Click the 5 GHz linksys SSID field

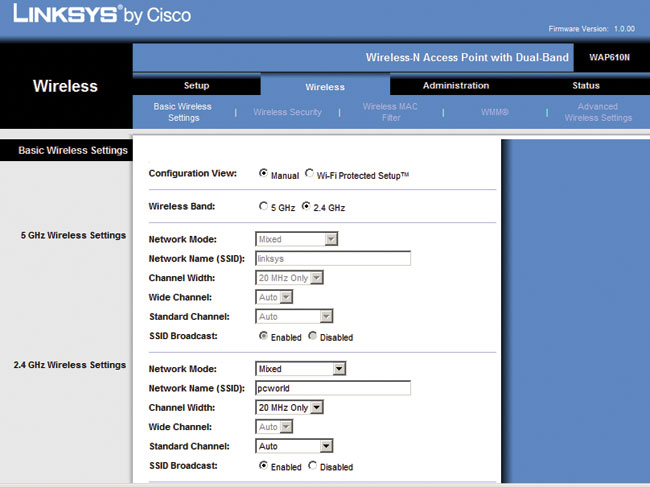333,258
